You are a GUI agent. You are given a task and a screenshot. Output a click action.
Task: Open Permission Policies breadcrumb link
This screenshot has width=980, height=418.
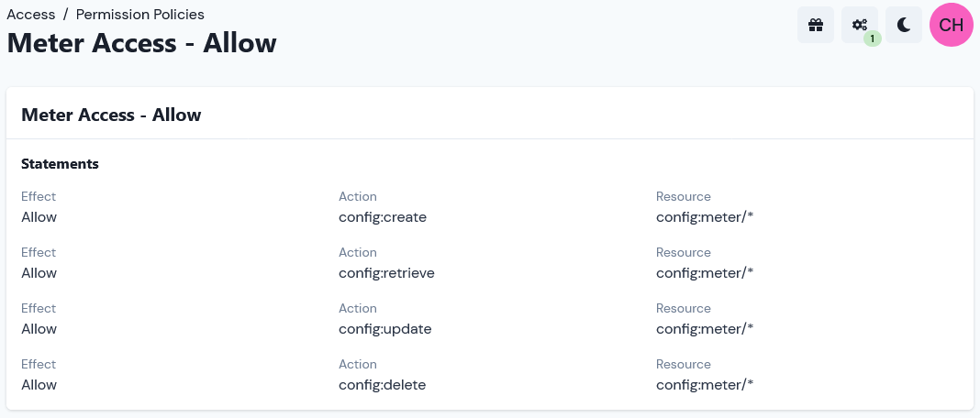140,14
